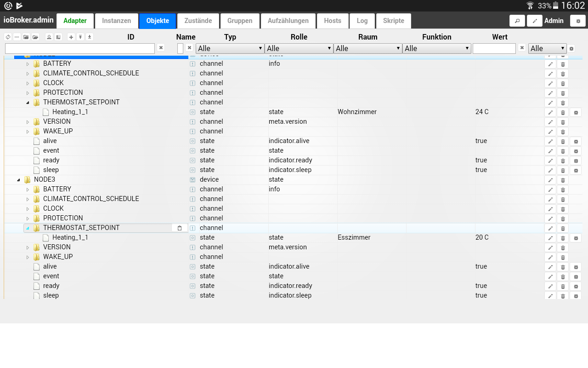Open the Adapter tab

pyautogui.click(x=75, y=21)
